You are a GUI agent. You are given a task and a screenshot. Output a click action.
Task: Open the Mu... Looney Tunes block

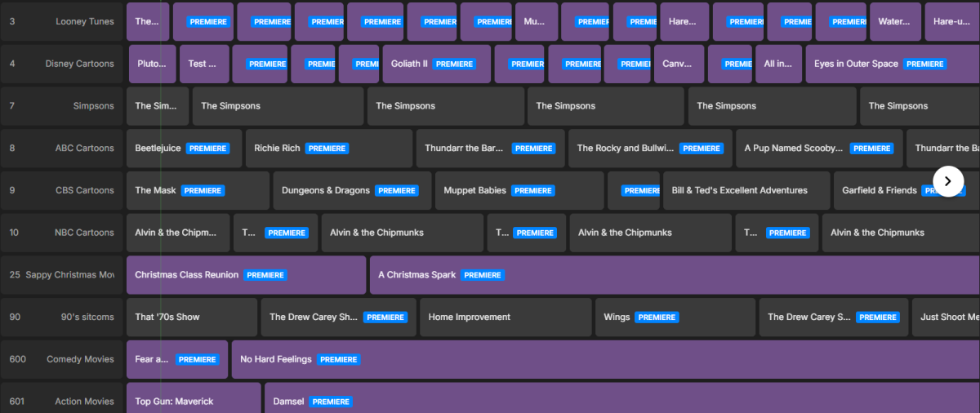coord(537,21)
